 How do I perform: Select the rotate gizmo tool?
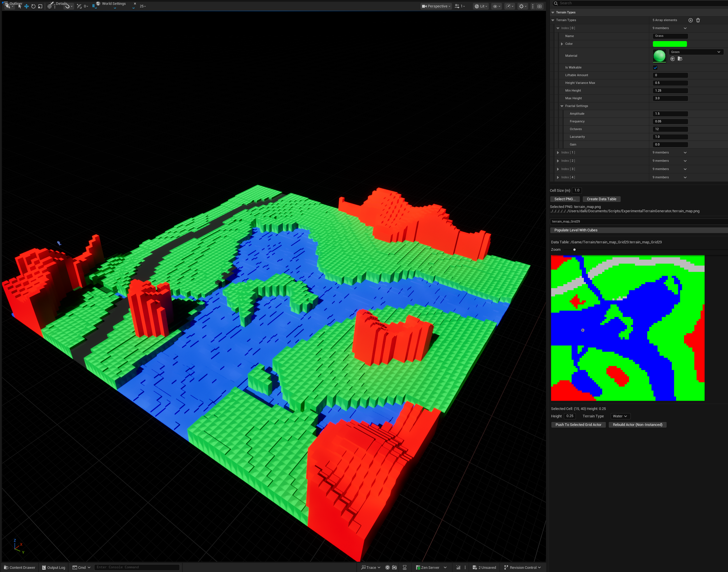[33, 6]
